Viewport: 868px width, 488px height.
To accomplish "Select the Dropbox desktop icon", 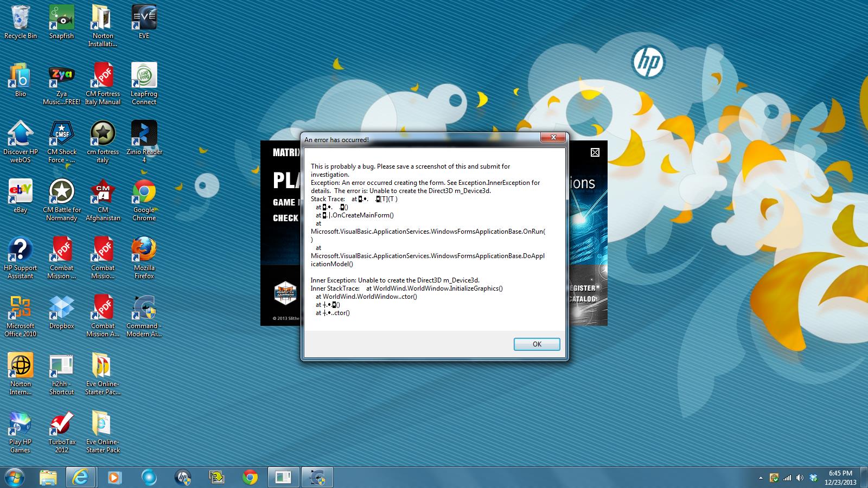I will (61, 312).
